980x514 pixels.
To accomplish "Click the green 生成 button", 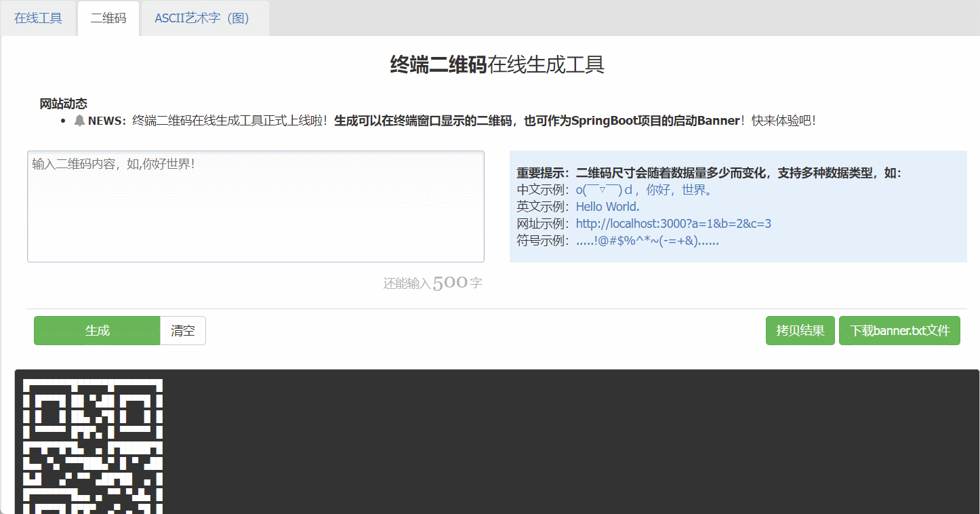I will coord(97,330).
